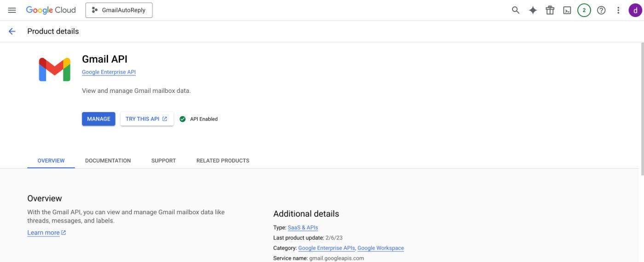Activate Cloud Shell terminal icon
644x262 pixels.
tap(567, 10)
